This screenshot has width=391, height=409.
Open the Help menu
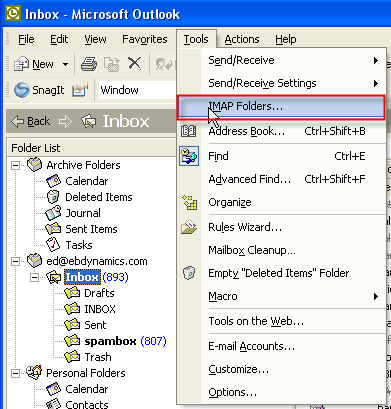tap(286, 39)
